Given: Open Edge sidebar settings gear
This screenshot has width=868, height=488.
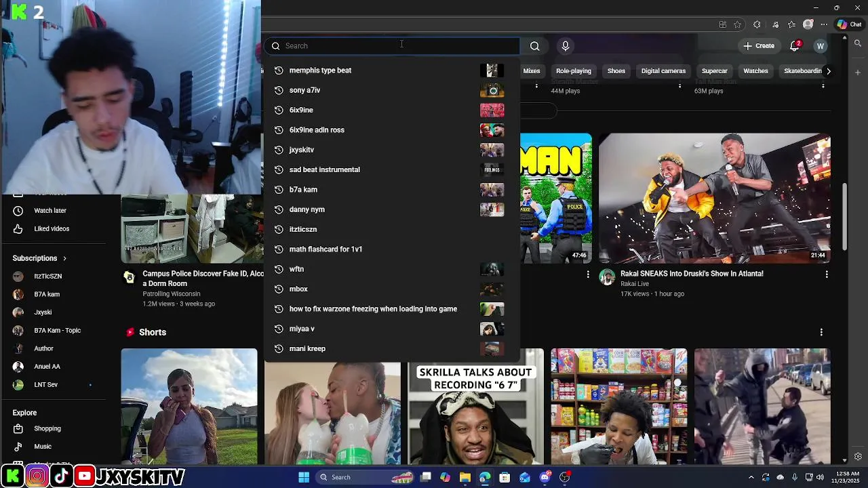Looking at the screenshot, I should pyautogui.click(x=858, y=457).
